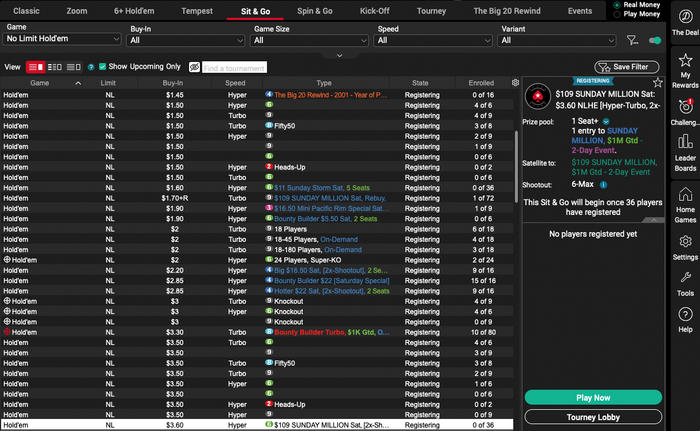The height and width of the screenshot is (431, 700).
Task: Favorite the tournament with star icon
Action: (657, 82)
